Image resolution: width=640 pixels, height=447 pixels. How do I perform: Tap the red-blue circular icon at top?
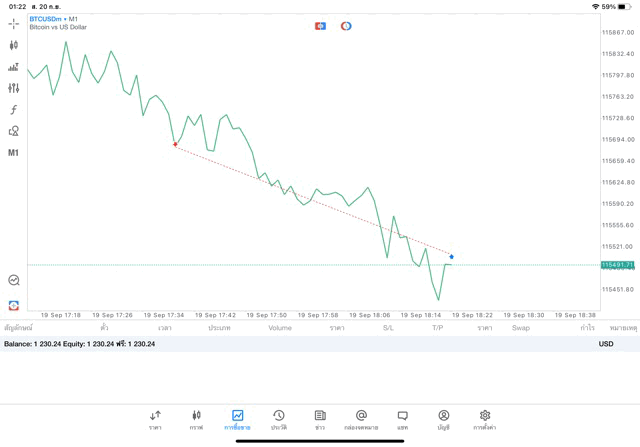pos(346,26)
